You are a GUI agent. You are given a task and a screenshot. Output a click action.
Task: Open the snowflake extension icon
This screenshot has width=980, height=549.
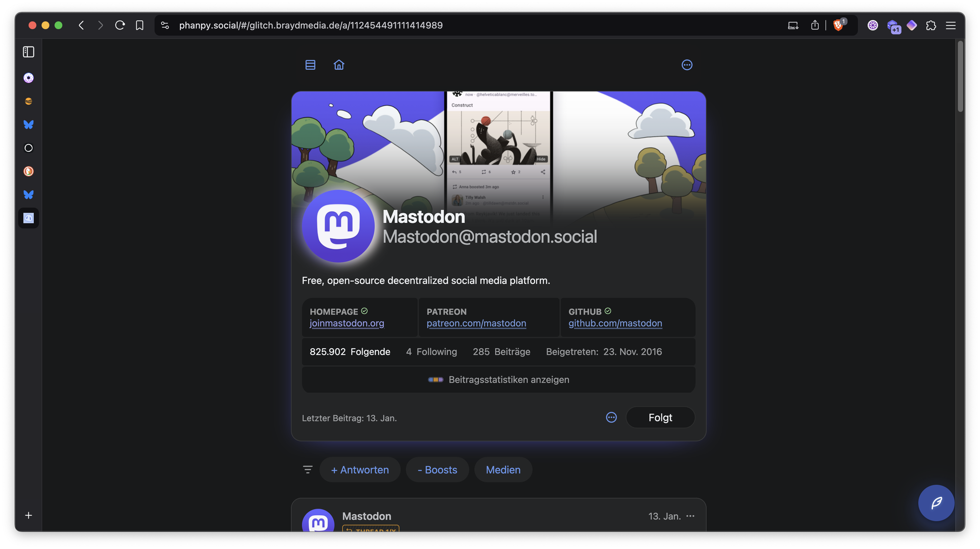tap(873, 25)
